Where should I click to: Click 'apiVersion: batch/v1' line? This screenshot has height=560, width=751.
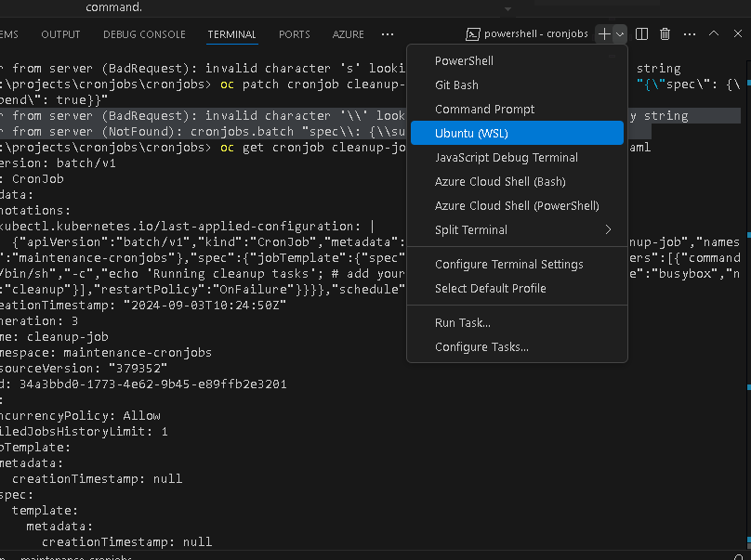pyautogui.click(x=58, y=163)
